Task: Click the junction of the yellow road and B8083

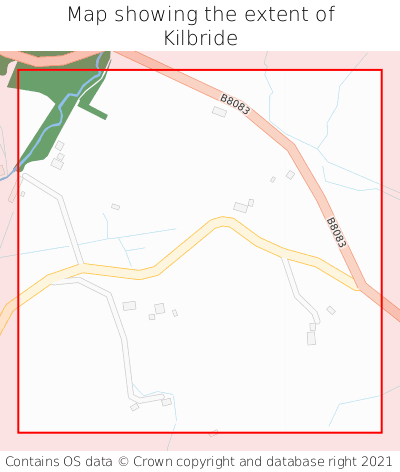Action: [x=359, y=283]
